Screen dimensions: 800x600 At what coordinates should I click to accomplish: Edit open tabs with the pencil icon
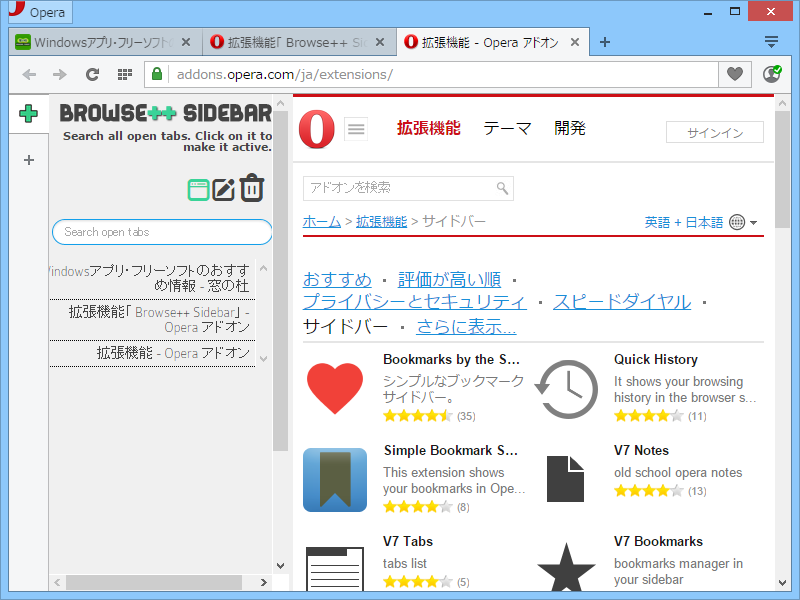pos(224,188)
